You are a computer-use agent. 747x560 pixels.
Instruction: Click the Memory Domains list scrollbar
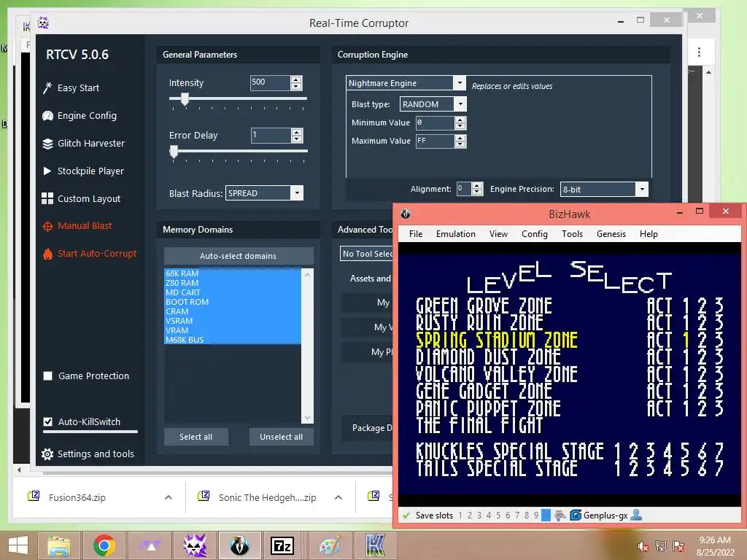(x=307, y=346)
